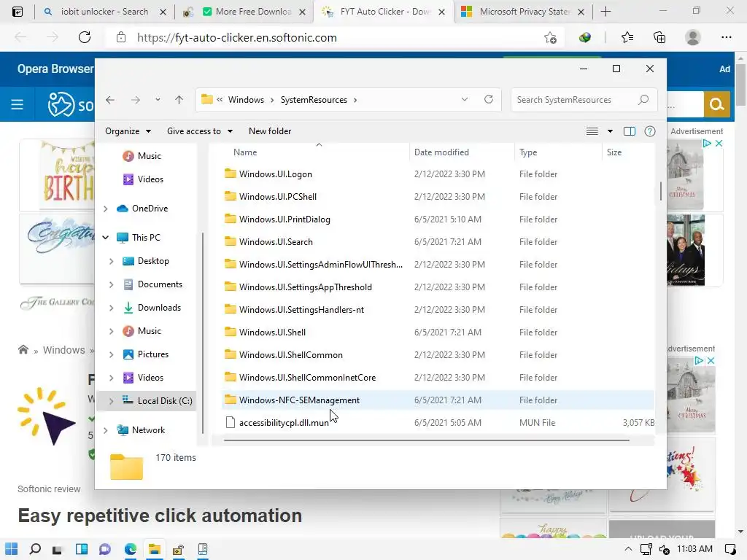Toggle the preview pane
Image resolution: width=747 pixels, height=560 pixels.
[x=630, y=131]
